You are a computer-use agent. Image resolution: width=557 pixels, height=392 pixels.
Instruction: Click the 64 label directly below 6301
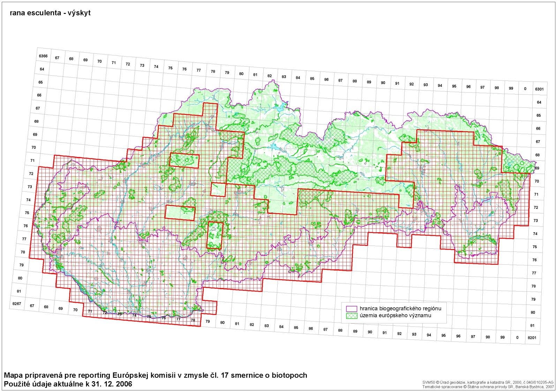pyautogui.click(x=539, y=103)
